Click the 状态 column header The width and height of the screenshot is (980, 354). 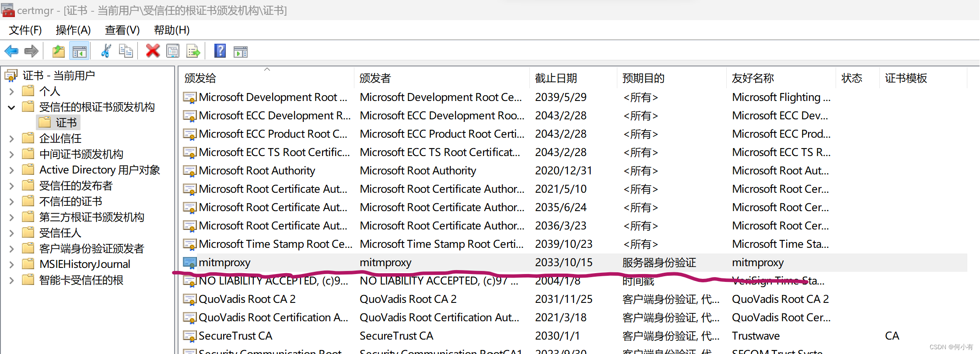click(x=858, y=78)
